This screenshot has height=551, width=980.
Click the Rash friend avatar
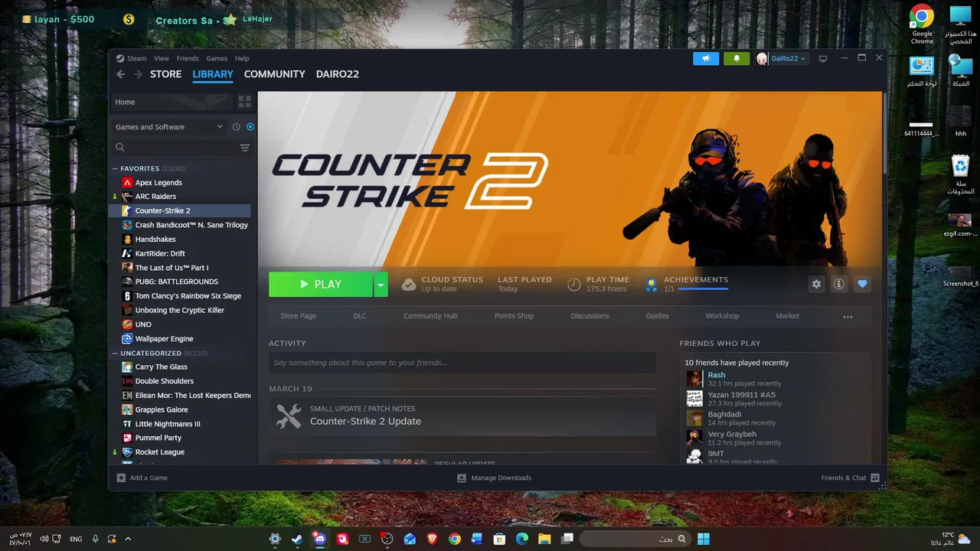(694, 379)
